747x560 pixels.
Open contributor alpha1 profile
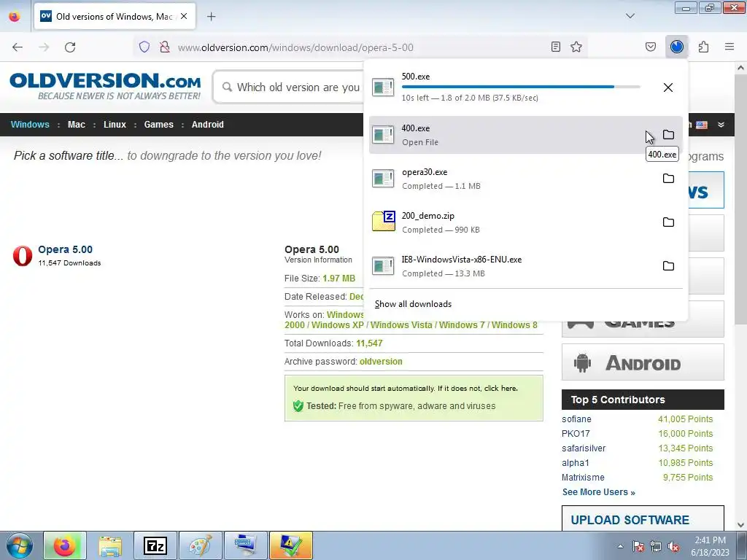tap(575, 463)
